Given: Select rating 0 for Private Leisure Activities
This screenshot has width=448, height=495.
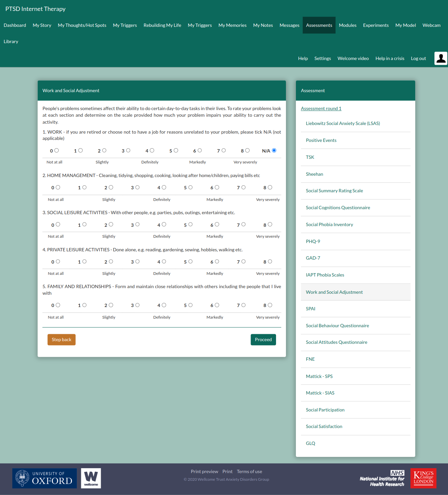Looking at the screenshot, I should pyautogui.click(x=58, y=262).
